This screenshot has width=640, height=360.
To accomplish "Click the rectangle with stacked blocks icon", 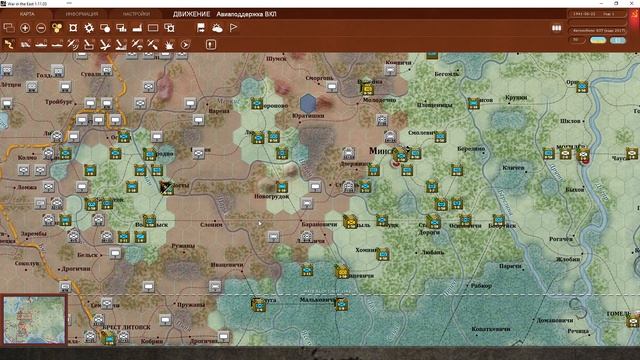I will point(121,28).
